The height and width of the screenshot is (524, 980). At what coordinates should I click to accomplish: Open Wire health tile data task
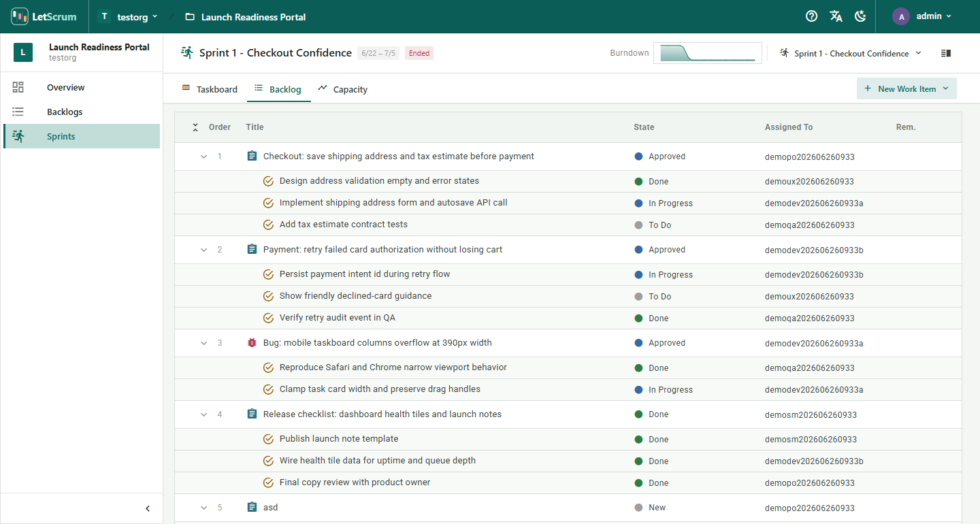click(x=378, y=461)
